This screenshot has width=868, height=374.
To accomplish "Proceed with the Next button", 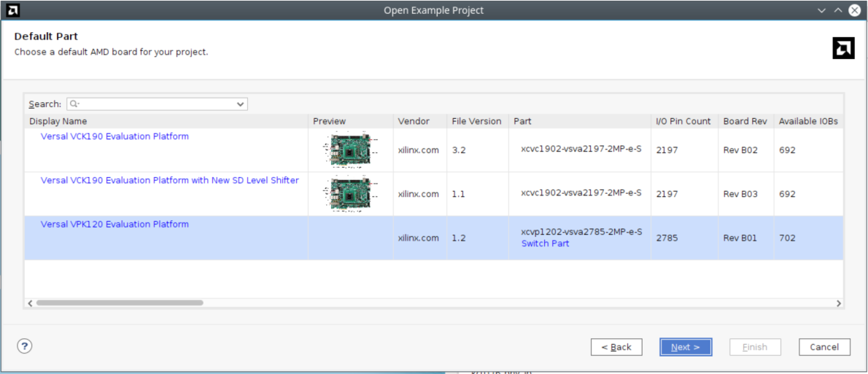I will pos(685,347).
